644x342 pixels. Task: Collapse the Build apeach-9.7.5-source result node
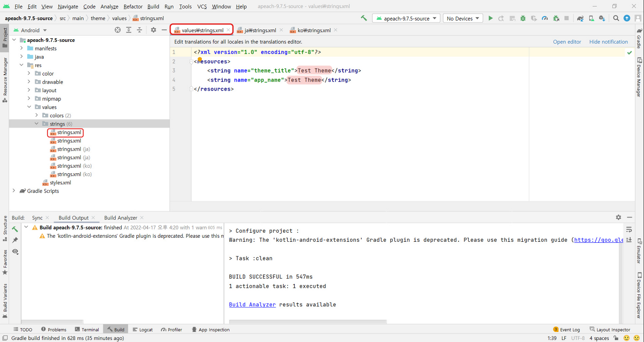click(x=26, y=227)
